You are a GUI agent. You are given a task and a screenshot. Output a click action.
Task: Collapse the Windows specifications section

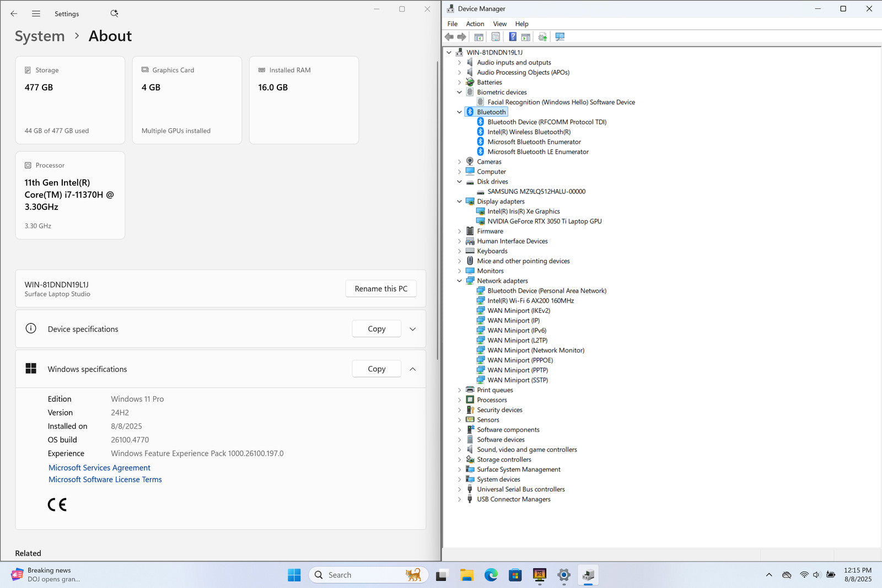point(412,369)
